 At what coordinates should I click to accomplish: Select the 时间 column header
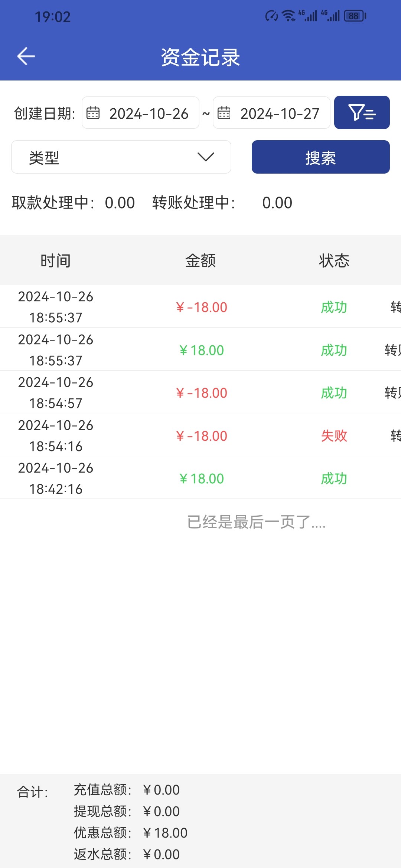tap(56, 260)
